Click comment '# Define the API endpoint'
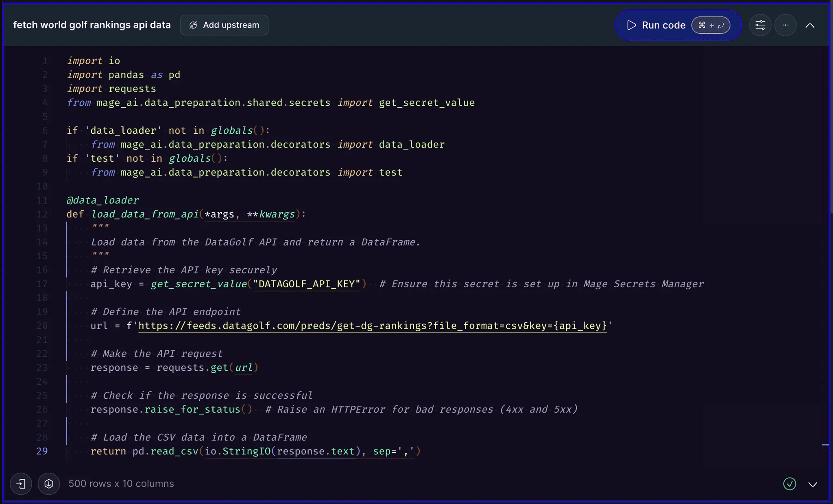Image resolution: width=833 pixels, height=504 pixels. tap(166, 312)
